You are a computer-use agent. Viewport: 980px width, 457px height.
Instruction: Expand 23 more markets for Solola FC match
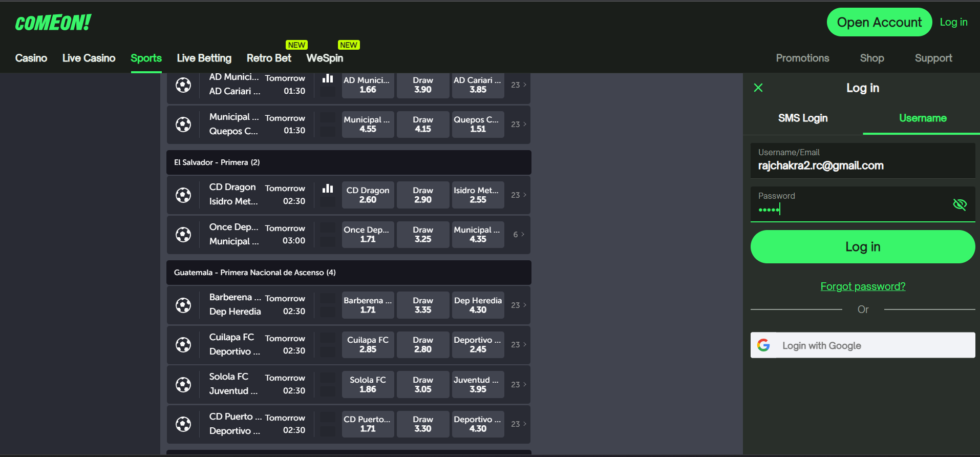pos(519,384)
